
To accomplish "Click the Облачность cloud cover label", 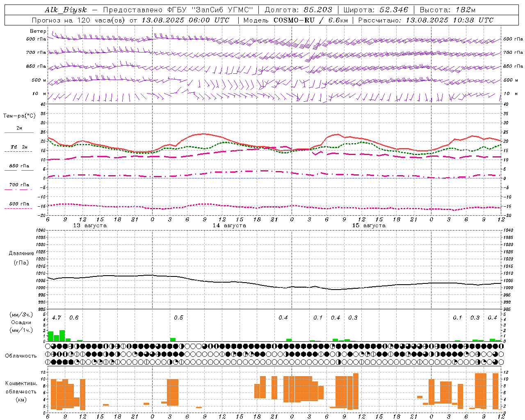I will click(21, 356).
